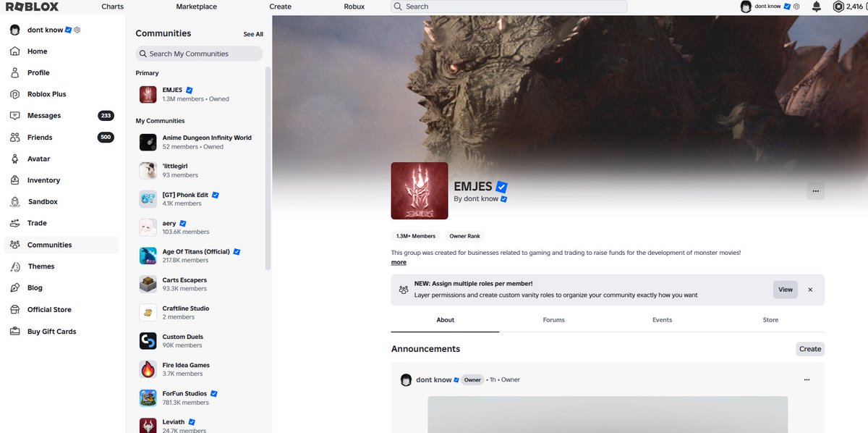Click the View button in roles banner
868x433 pixels.
point(786,290)
